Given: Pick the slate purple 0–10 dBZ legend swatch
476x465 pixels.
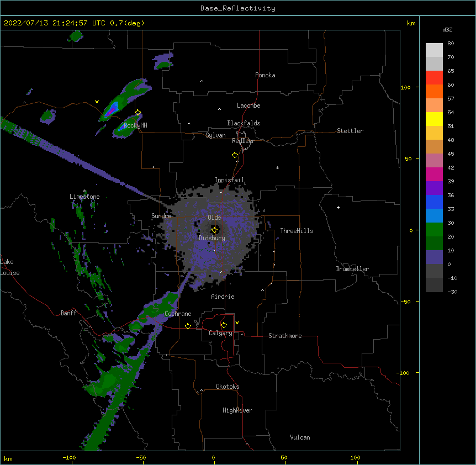Looking at the screenshot, I should [434, 257].
